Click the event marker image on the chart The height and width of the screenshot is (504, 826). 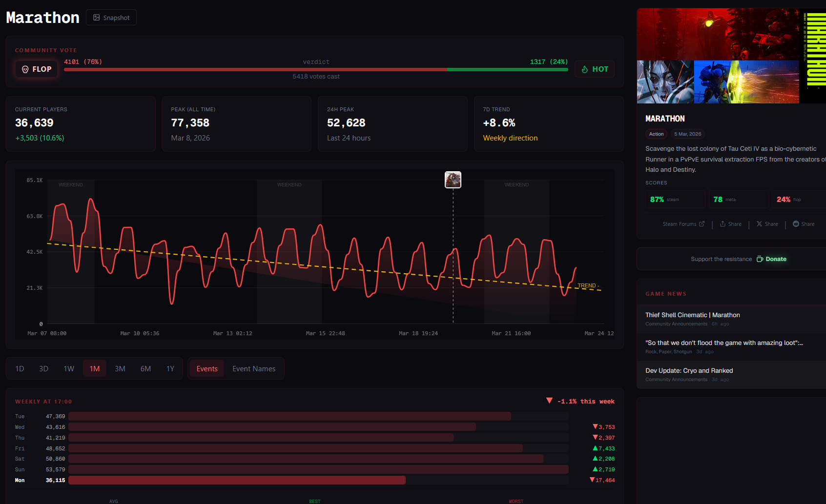tap(453, 180)
